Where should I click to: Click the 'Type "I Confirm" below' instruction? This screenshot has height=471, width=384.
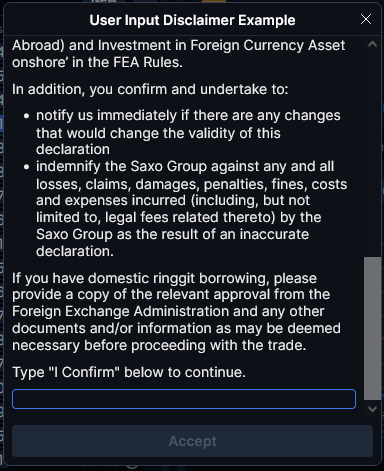[129, 372]
